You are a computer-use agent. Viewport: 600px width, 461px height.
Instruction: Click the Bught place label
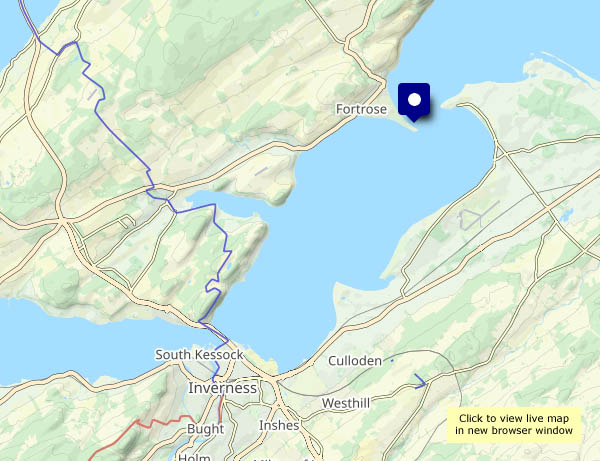click(x=205, y=429)
